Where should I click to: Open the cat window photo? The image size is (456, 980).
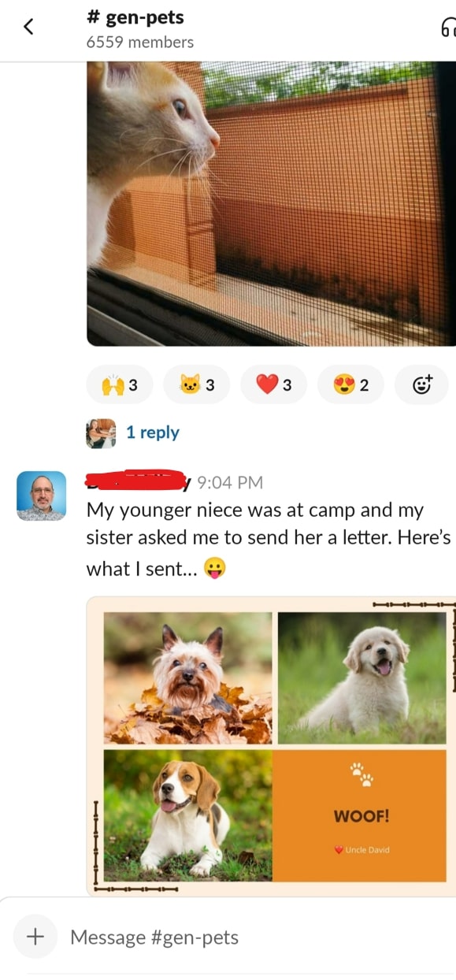tap(271, 203)
